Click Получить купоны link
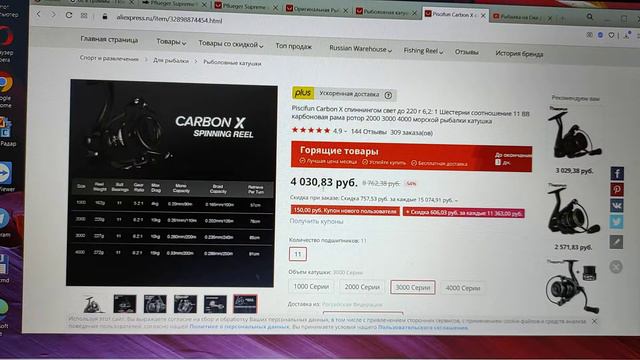Viewport: 640px width, 360px height. (x=316, y=221)
